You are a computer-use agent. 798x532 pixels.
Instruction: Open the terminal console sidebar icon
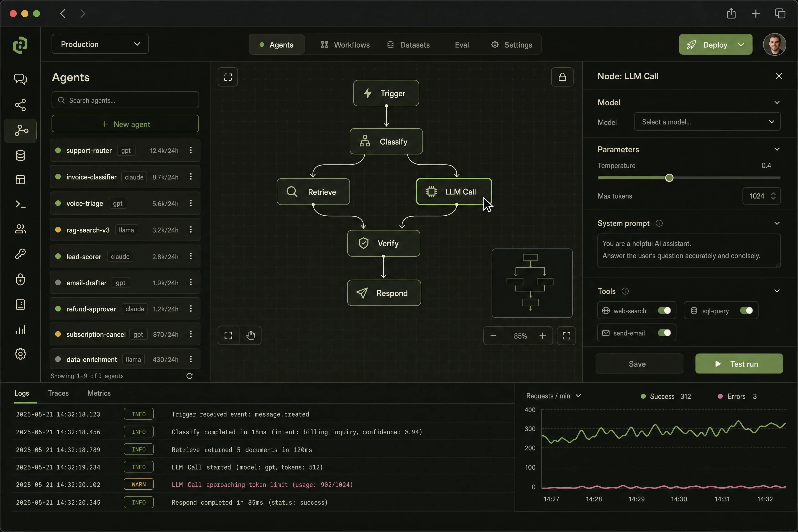click(x=20, y=204)
